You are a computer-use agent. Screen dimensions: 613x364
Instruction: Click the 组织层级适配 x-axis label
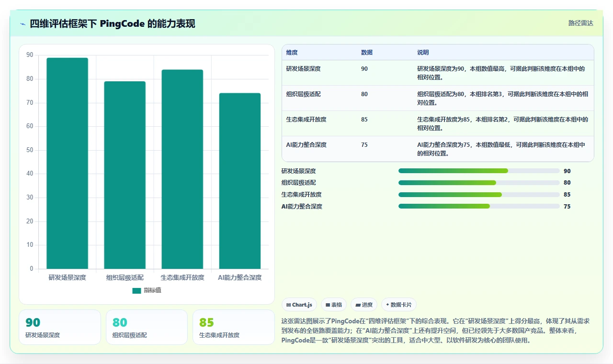[x=125, y=278]
